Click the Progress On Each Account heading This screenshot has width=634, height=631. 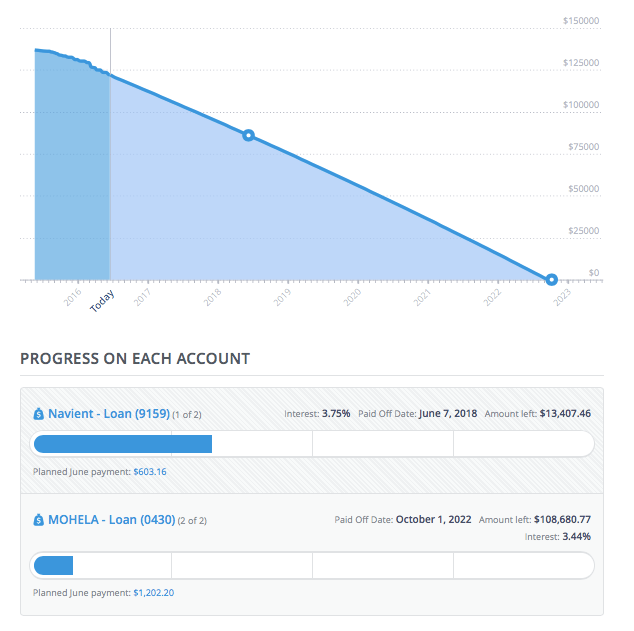pos(135,358)
